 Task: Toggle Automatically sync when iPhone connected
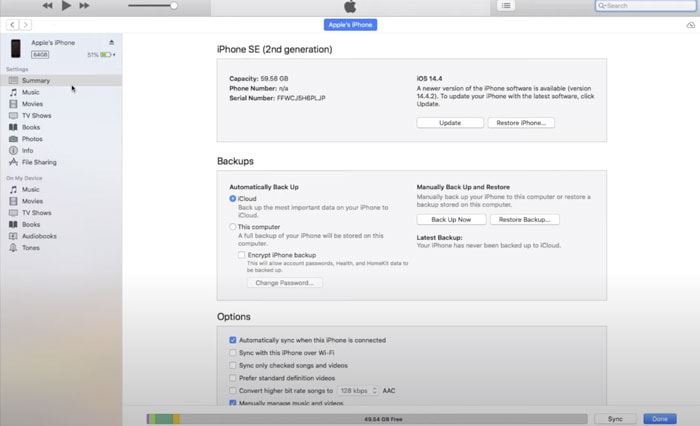233,340
